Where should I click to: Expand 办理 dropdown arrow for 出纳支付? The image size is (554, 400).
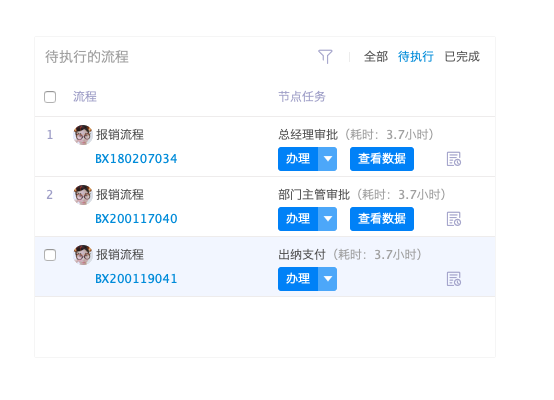pyautogui.click(x=328, y=279)
